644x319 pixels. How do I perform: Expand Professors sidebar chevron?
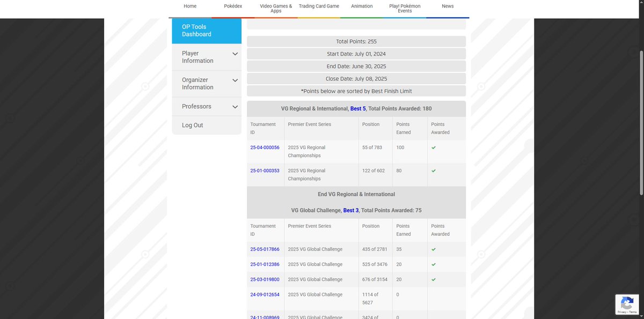click(235, 107)
